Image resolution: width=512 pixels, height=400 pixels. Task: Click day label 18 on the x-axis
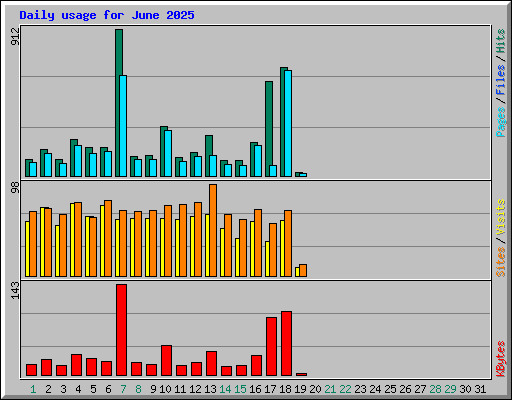(x=285, y=389)
